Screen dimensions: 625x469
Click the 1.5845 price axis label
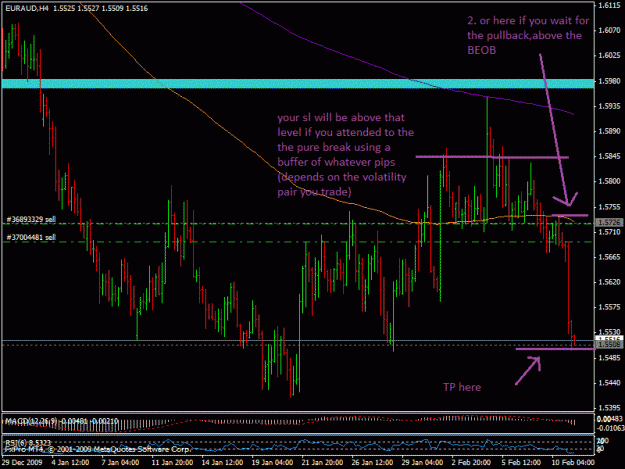click(609, 156)
